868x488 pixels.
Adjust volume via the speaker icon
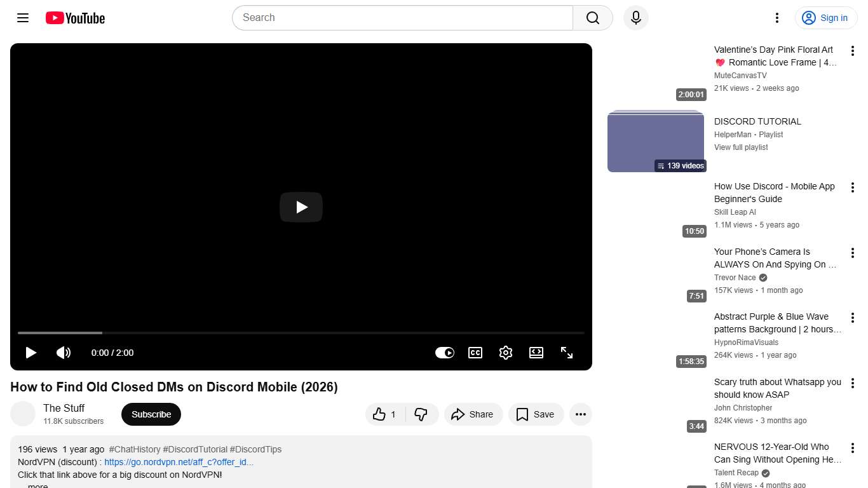coord(64,353)
